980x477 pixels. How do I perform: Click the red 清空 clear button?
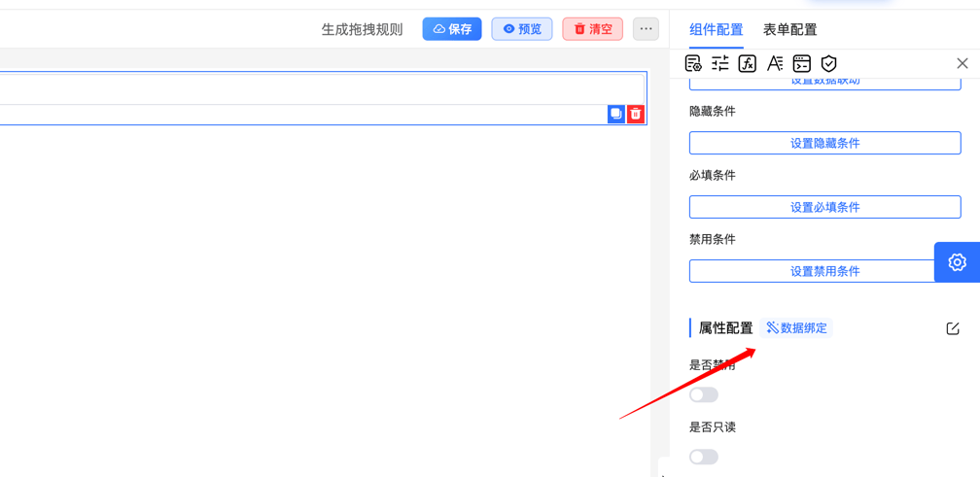pos(592,29)
